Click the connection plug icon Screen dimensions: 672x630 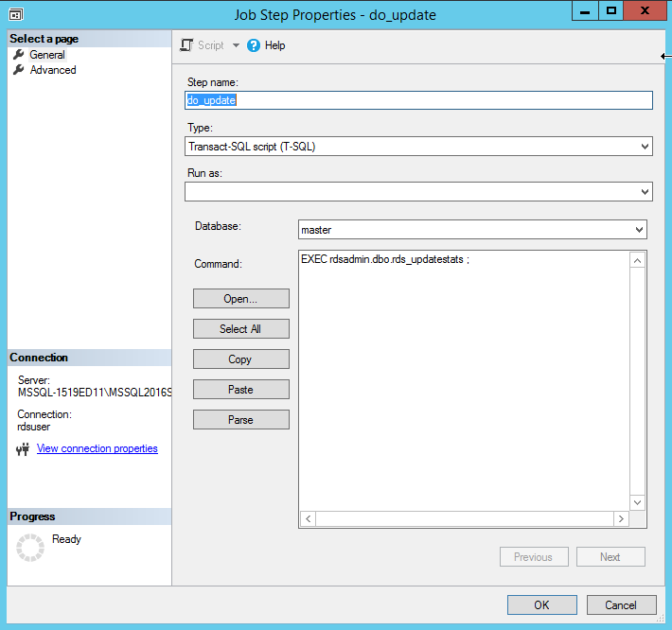[23, 448]
